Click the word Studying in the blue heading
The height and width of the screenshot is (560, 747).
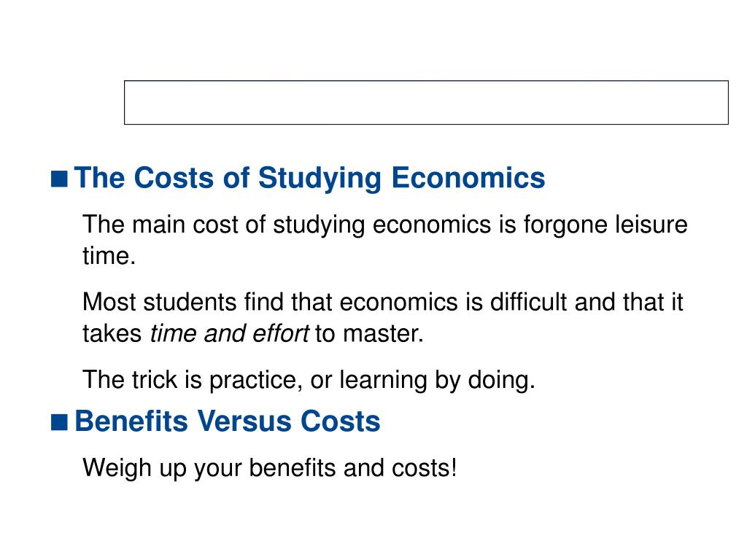pos(320,179)
